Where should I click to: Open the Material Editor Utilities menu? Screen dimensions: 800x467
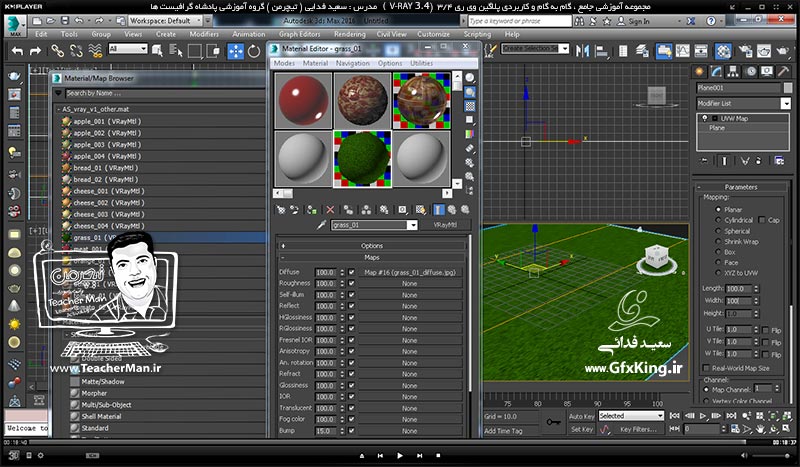pos(421,63)
